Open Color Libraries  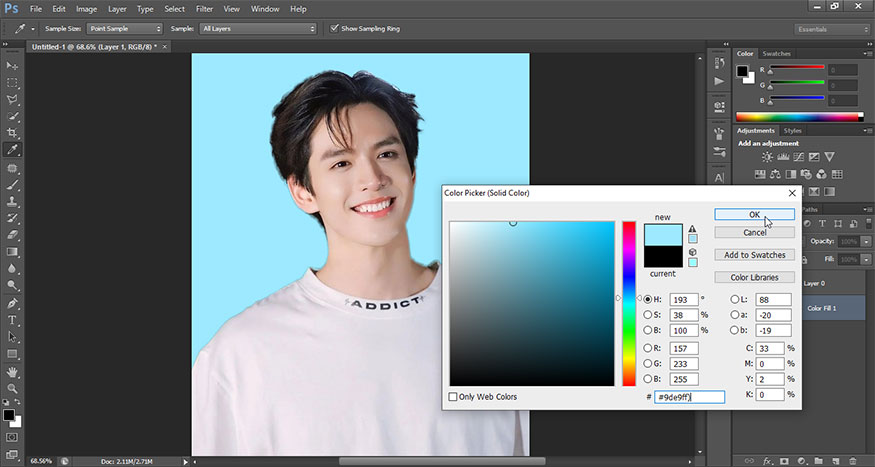click(754, 277)
